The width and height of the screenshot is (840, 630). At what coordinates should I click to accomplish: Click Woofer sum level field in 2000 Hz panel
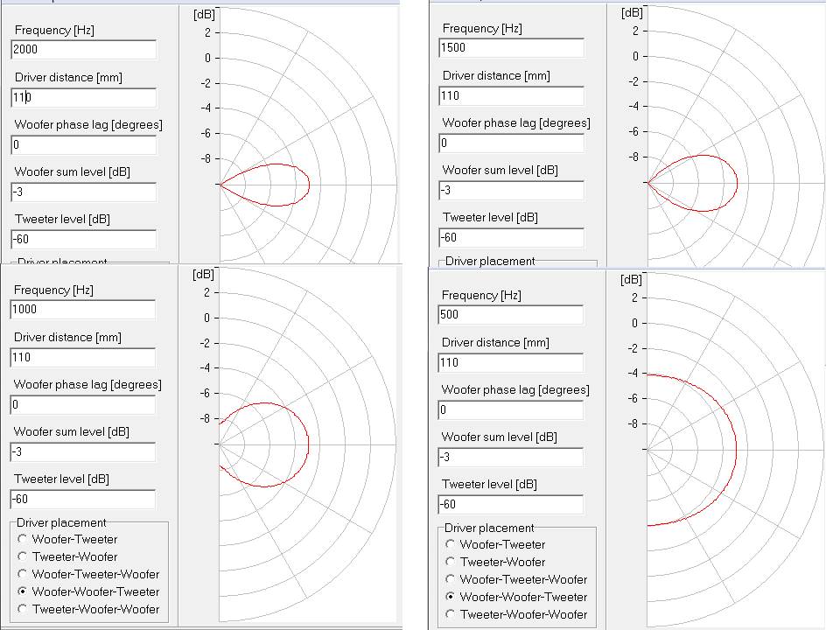click(x=84, y=192)
